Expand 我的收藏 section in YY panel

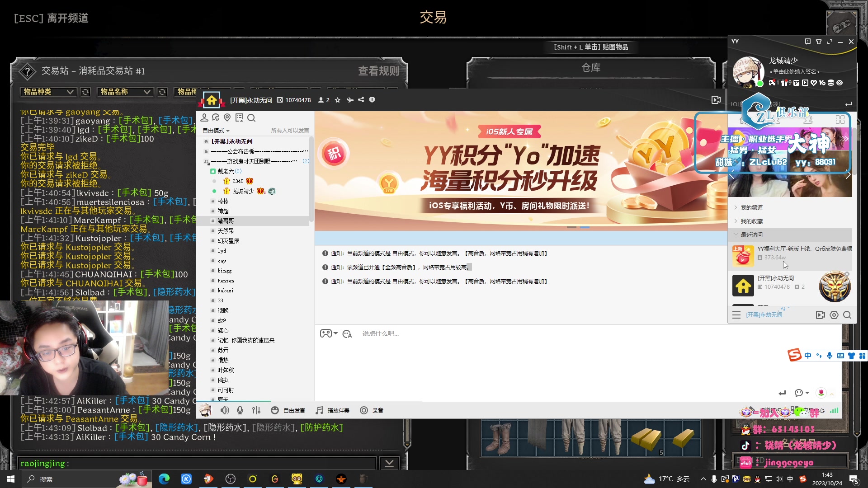point(751,221)
